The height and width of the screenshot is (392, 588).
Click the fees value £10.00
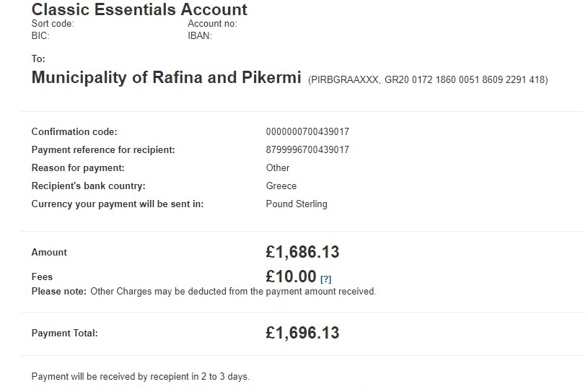tap(291, 276)
